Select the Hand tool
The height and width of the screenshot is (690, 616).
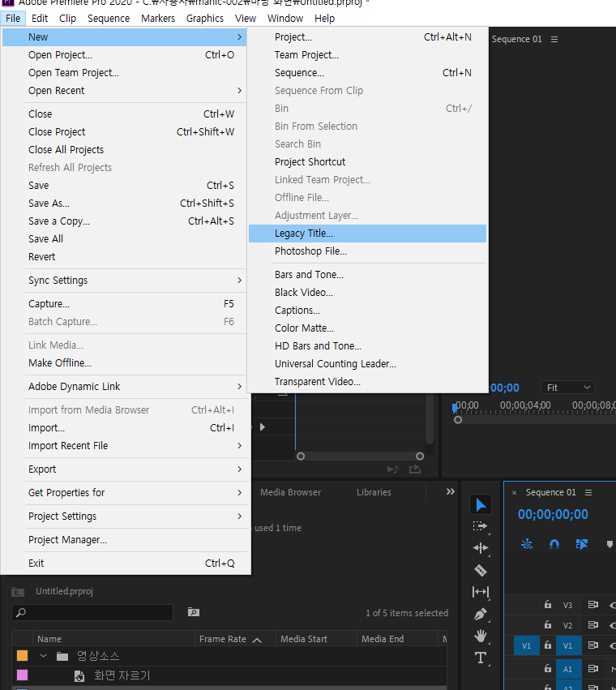click(481, 636)
